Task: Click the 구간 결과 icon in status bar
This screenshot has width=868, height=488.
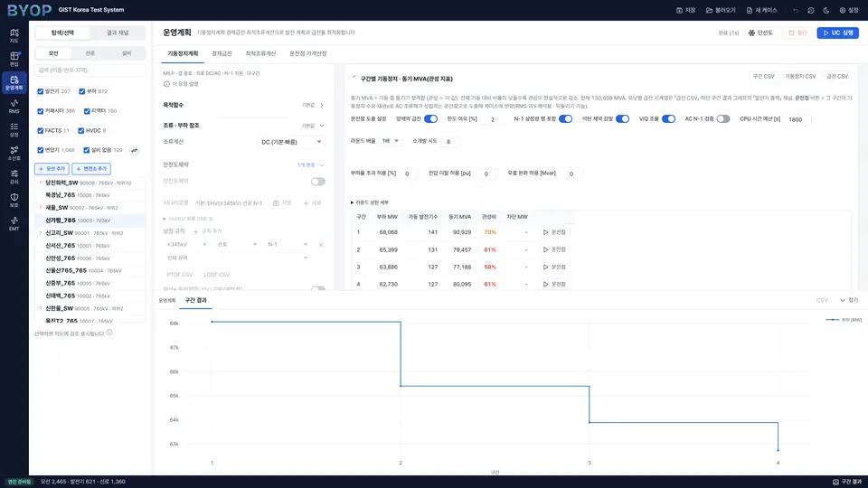Action: coord(835,482)
